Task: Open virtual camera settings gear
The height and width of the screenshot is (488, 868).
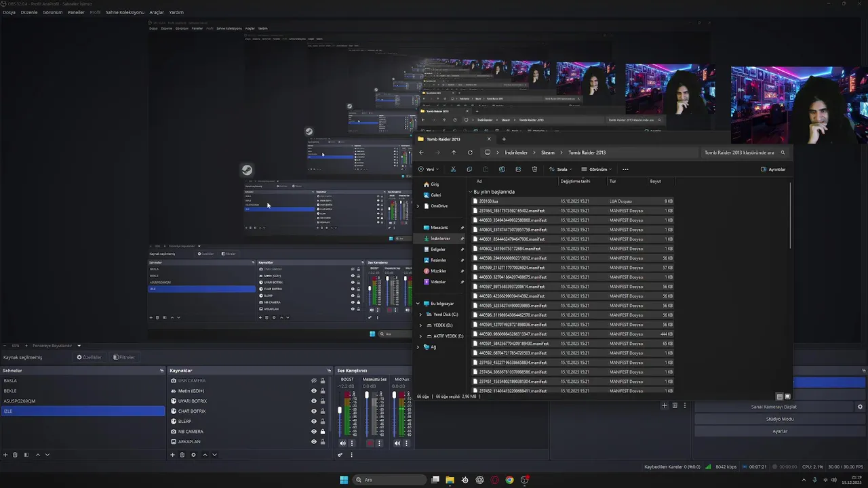Action: (860, 407)
